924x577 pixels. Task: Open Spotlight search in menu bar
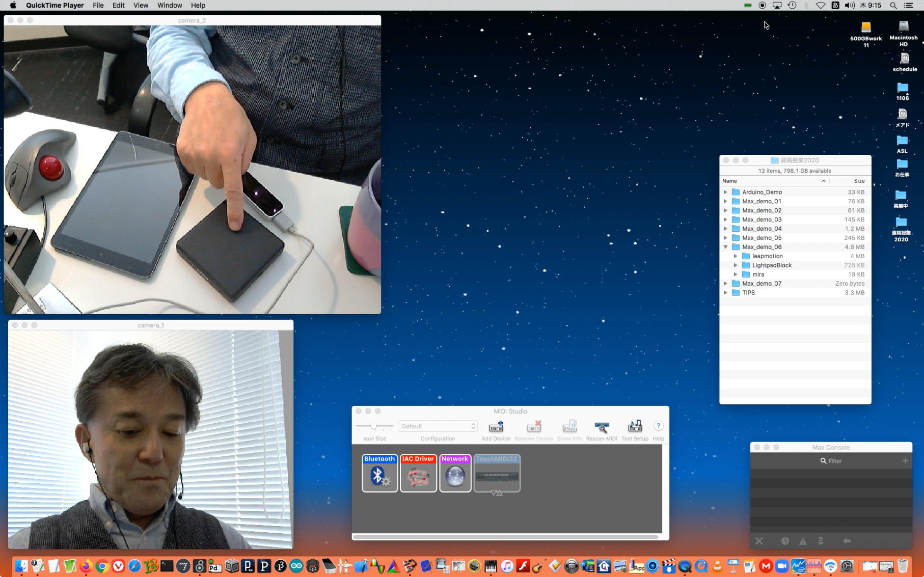click(893, 5)
